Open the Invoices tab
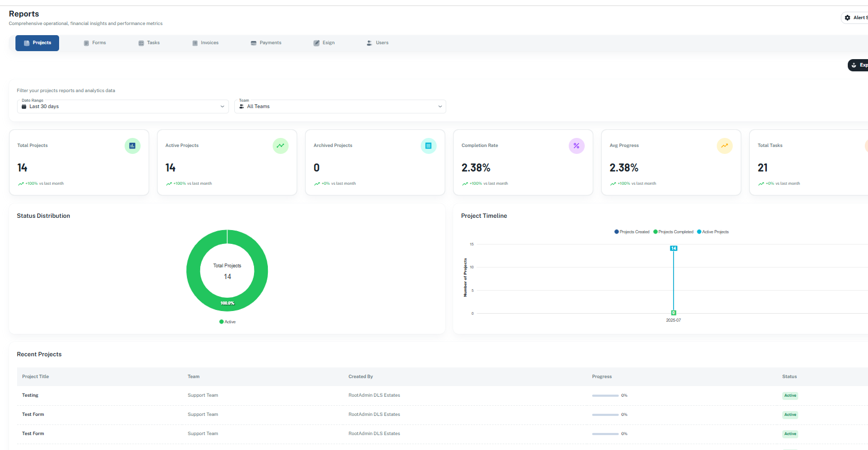This screenshot has width=868, height=450. [206, 43]
